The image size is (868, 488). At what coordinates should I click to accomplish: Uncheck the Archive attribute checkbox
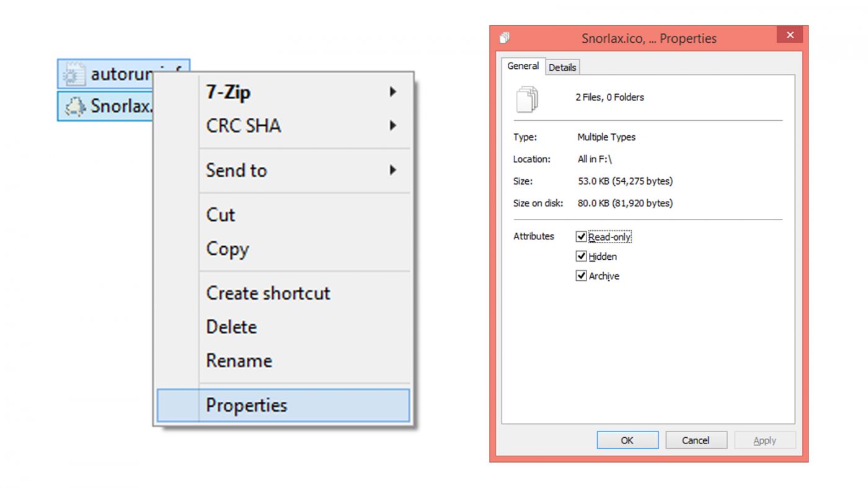[581, 276]
